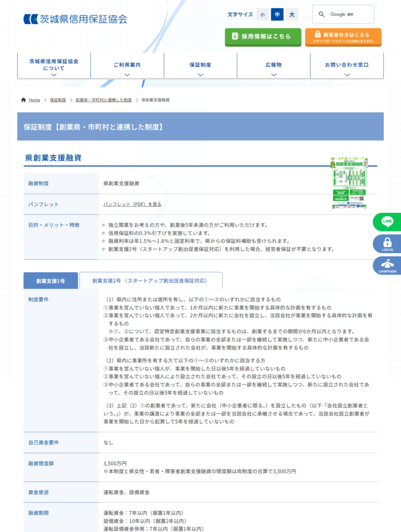The image size is (401, 532).
Task: Switch to 創業支援2号 tab
Action: (151, 281)
